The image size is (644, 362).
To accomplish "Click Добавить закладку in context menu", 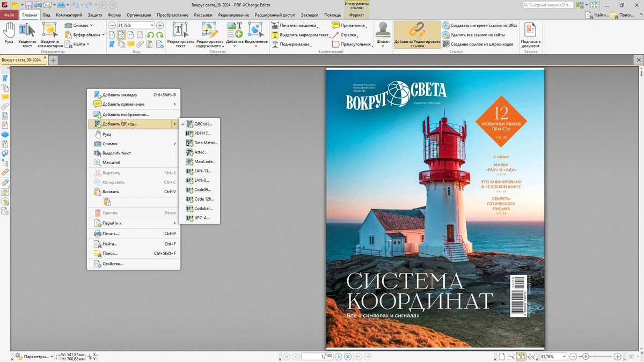I will point(134,94).
